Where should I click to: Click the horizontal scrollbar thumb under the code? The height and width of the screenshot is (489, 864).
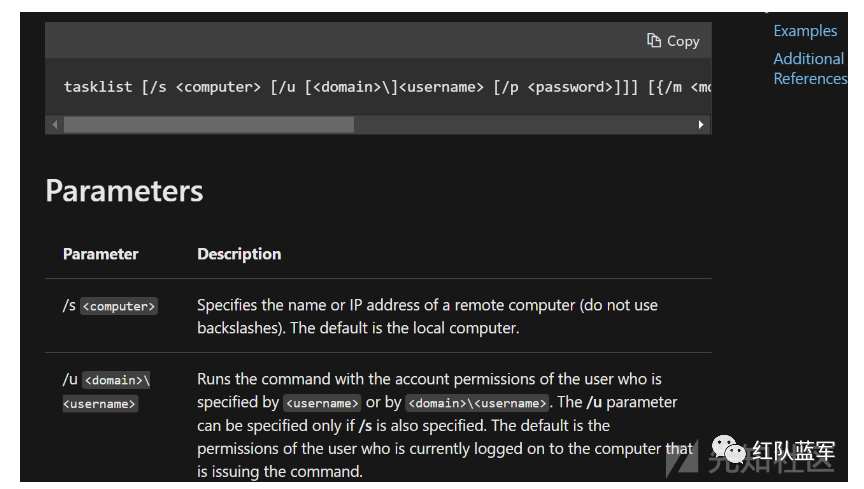coord(208,125)
